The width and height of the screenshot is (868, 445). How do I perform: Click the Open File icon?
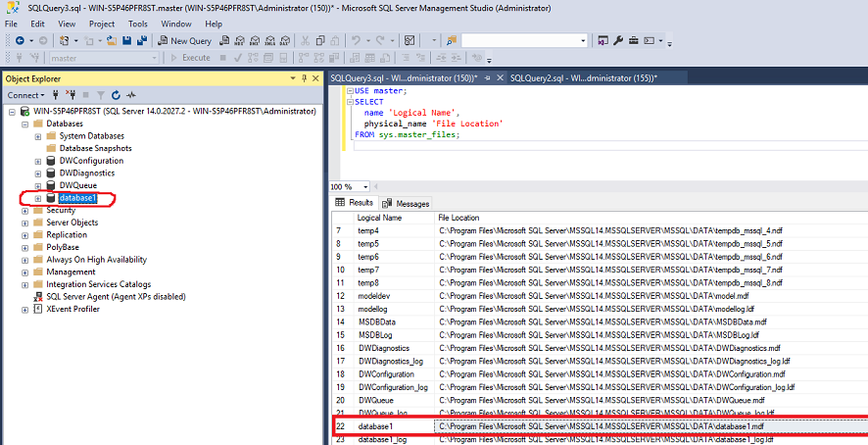tap(112, 40)
